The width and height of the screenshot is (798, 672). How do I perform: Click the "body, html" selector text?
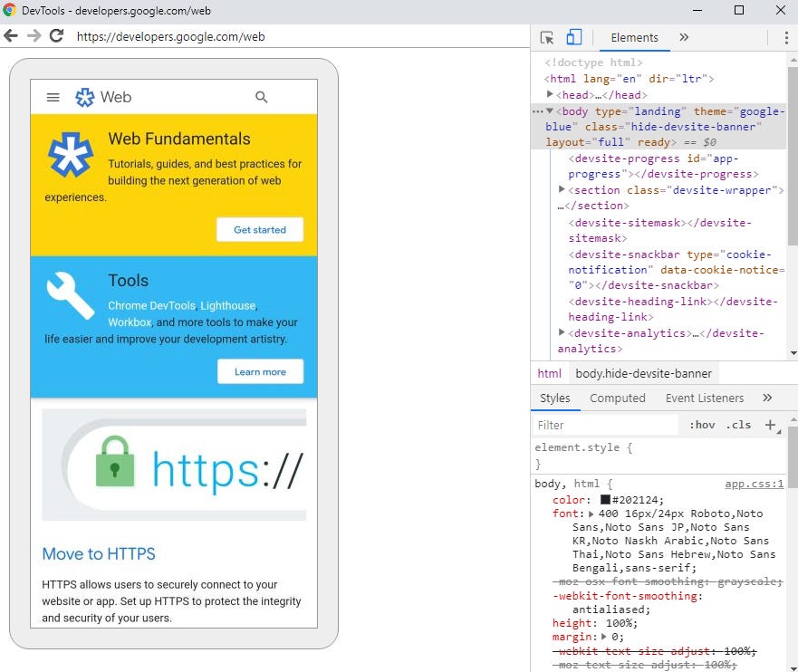[x=567, y=484]
